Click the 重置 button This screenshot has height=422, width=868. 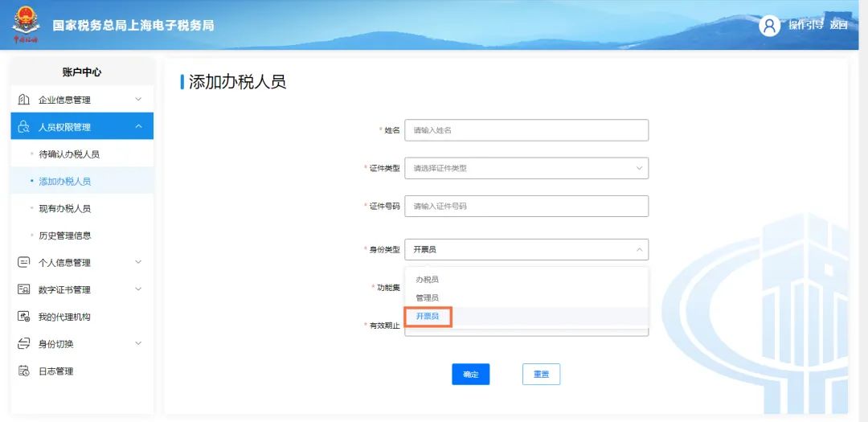(542, 375)
